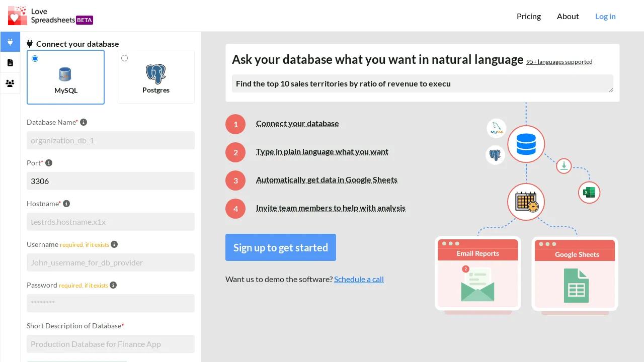644x362 pixels.
Task: Select the Postgres radio button
Action: click(125, 58)
